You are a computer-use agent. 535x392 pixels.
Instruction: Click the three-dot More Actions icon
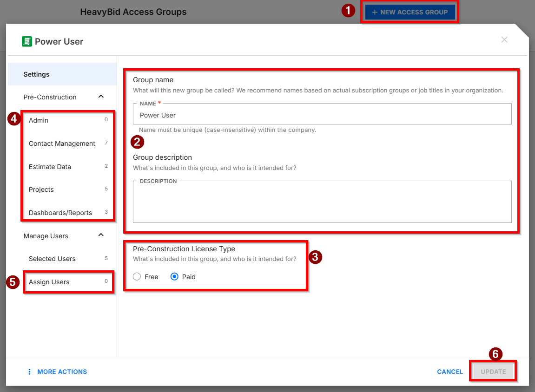(29, 372)
